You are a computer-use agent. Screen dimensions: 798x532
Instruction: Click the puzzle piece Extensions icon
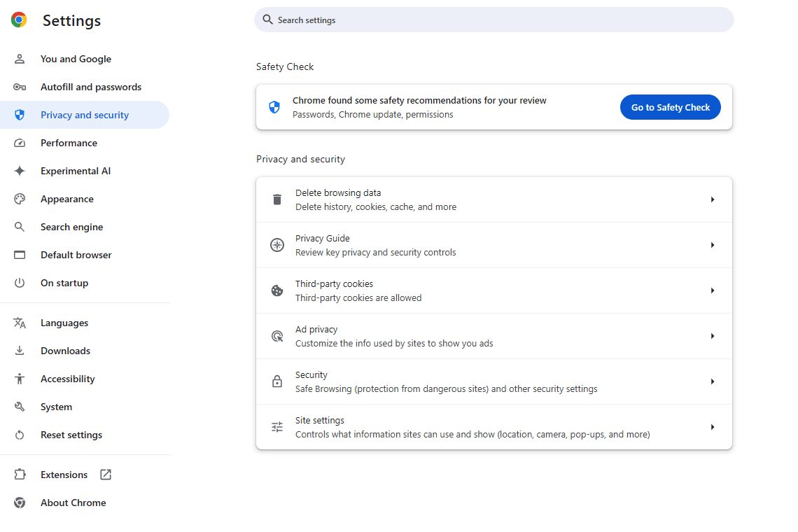[x=20, y=475]
